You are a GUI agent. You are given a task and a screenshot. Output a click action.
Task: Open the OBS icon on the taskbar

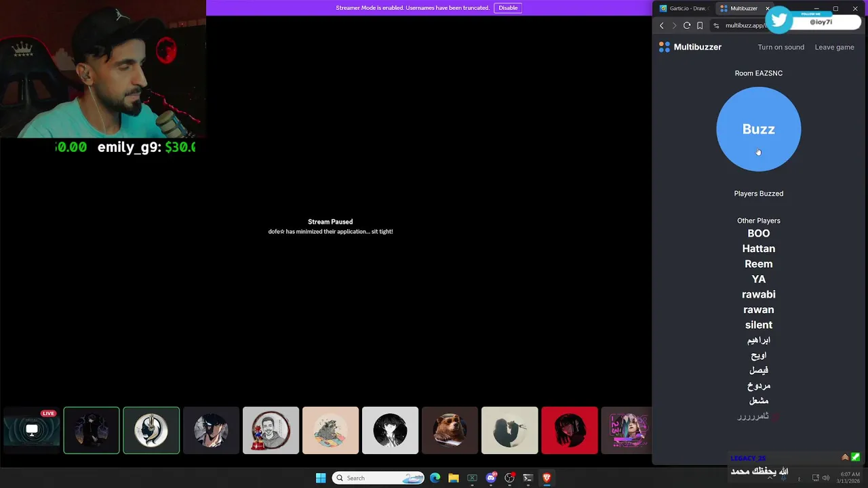[509, 478]
